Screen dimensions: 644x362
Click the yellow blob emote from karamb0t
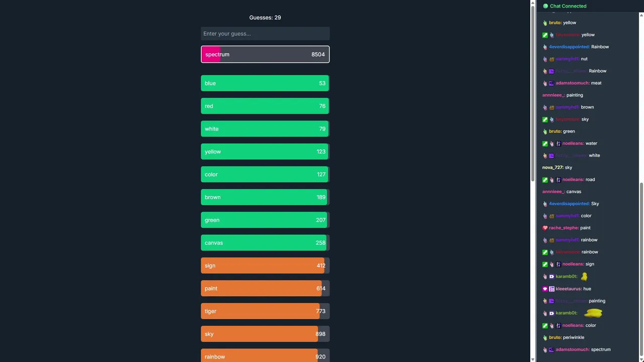(x=594, y=313)
